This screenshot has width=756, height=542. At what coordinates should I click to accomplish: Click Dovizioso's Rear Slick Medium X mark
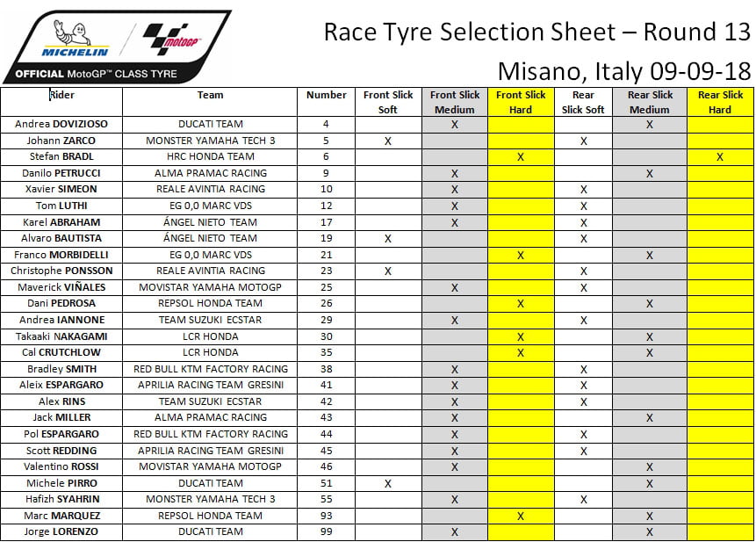pos(650,125)
